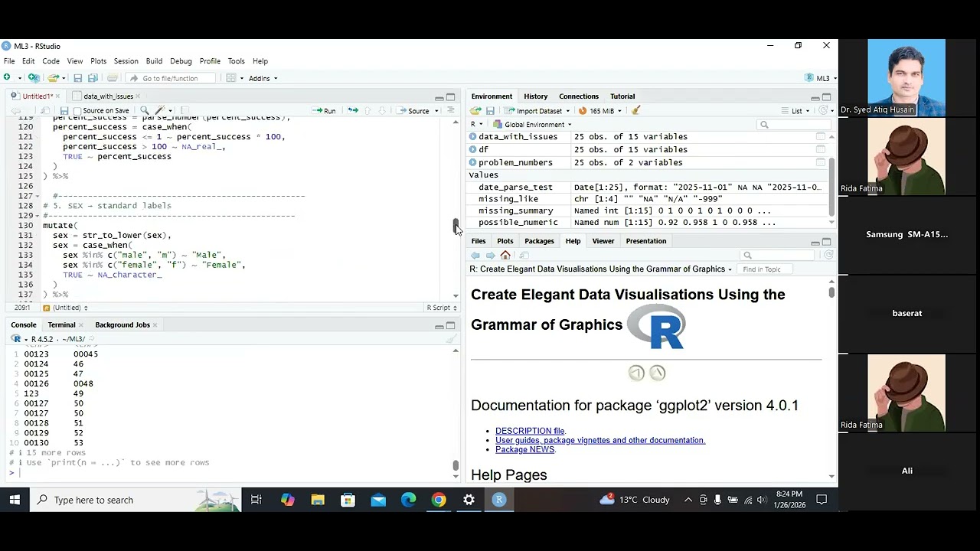Open Microsoft Edge from the taskbar
This screenshot has width=980, height=551.
point(408,500)
